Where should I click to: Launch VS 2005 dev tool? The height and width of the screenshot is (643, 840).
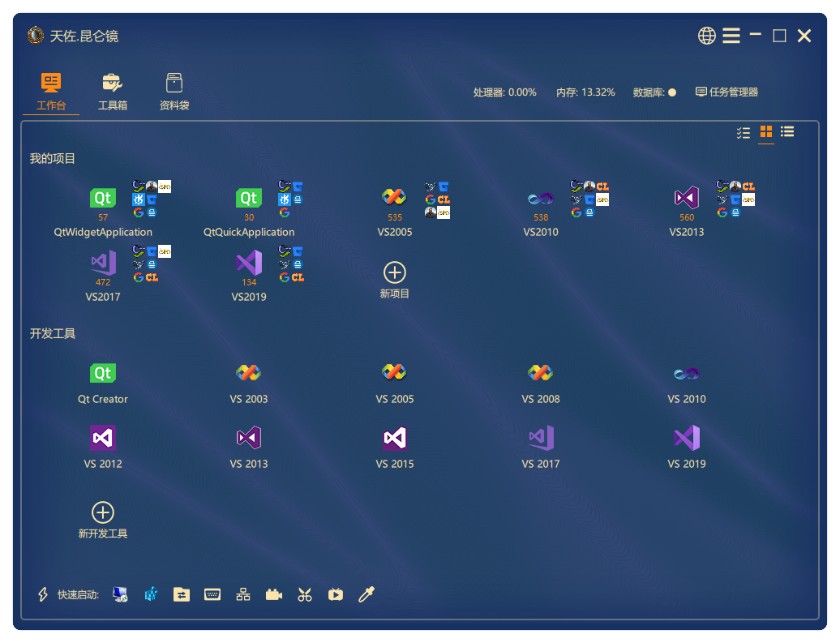pos(394,383)
